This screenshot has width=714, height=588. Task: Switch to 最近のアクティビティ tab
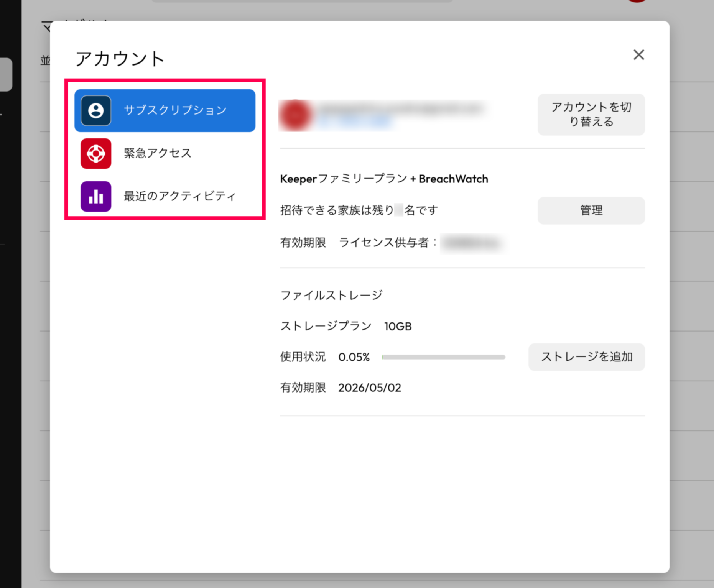coord(179,196)
